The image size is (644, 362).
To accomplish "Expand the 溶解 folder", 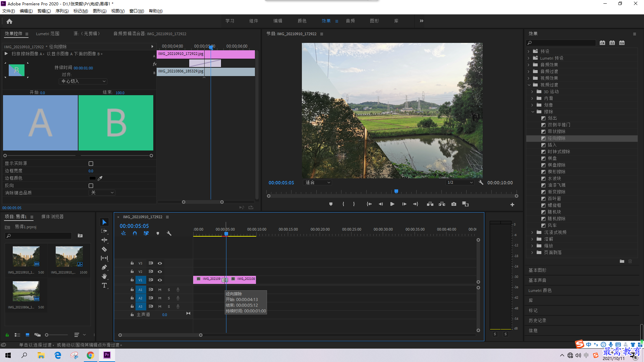I will 532,239.
